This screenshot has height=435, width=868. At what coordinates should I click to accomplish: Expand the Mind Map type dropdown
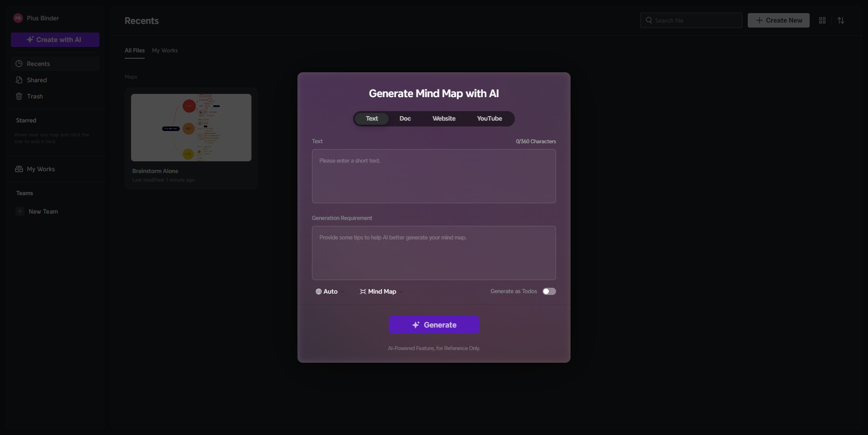[381, 291]
